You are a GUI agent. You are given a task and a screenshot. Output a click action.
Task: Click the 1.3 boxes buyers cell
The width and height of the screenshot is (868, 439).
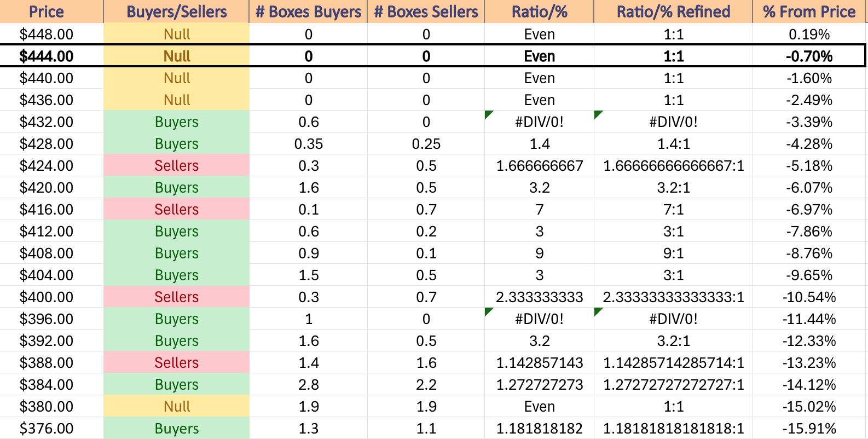click(x=308, y=428)
